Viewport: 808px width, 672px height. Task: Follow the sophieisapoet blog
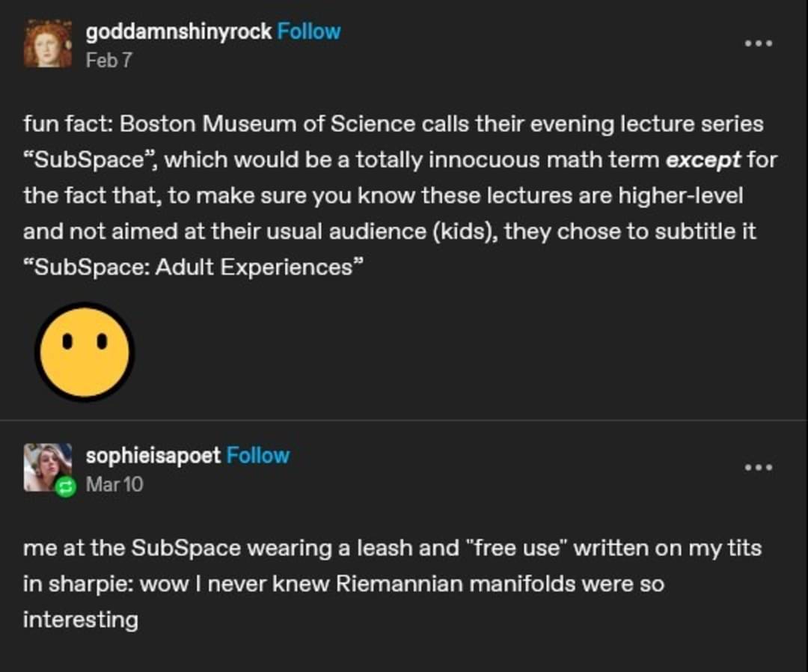[257, 455]
